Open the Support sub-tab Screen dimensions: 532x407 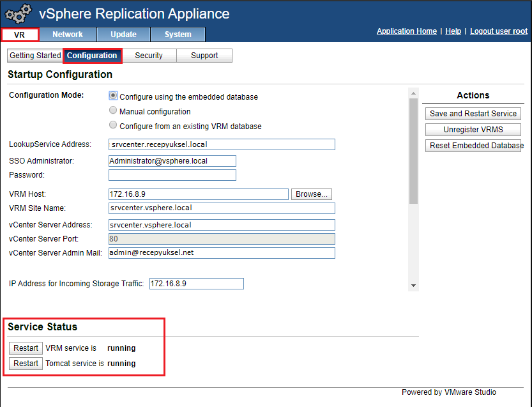(204, 56)
